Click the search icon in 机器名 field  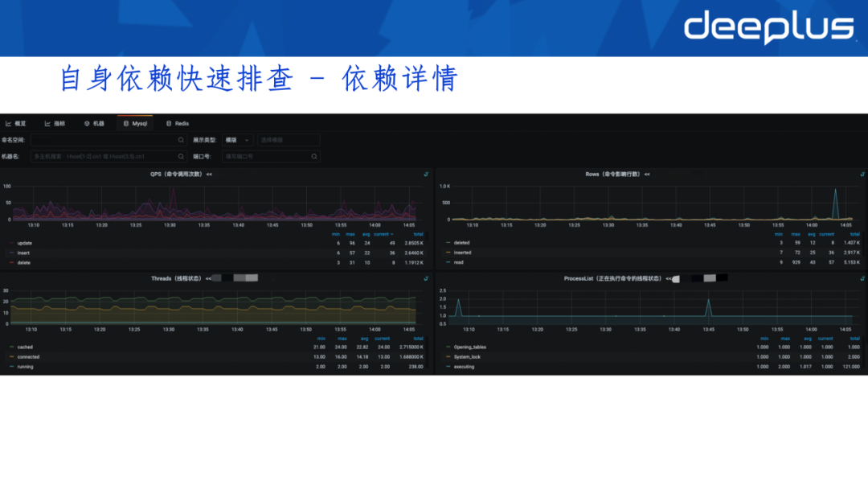click(x=181, y=157)
